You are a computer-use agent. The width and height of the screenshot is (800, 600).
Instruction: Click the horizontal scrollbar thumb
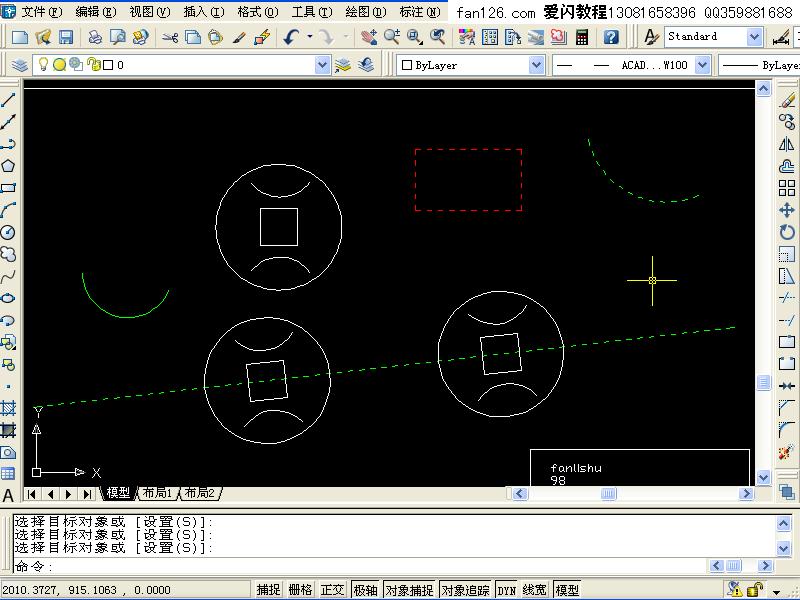(x=608, y=493)
